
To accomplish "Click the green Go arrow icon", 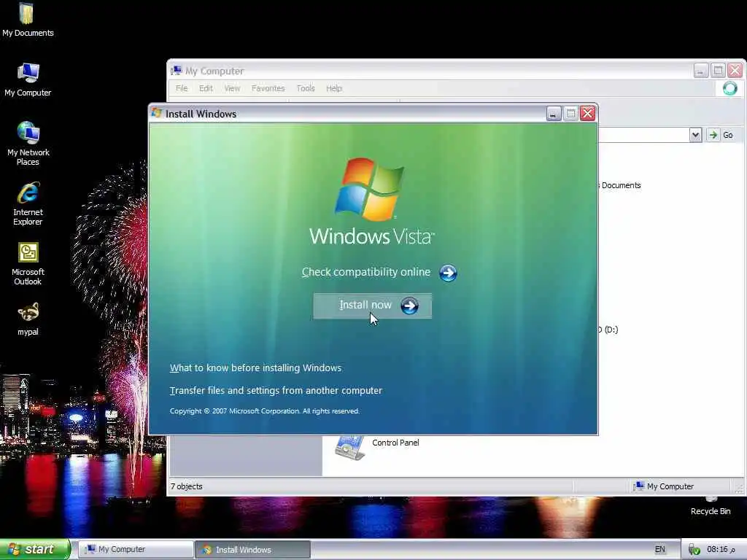I will click(x=713, y=135).
